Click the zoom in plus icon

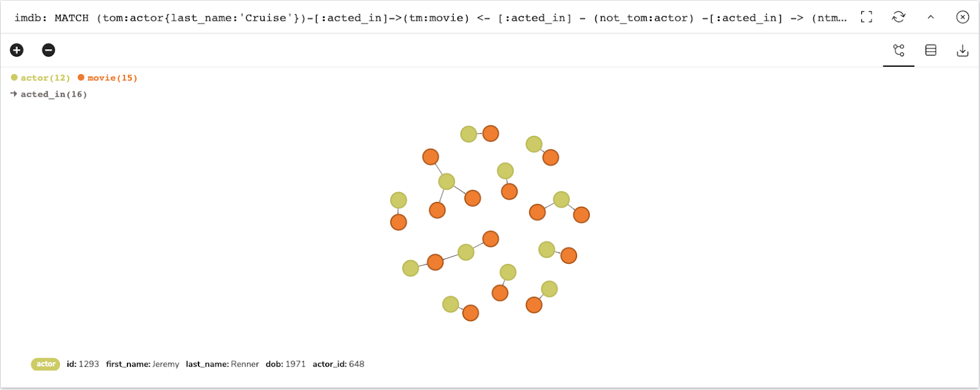17,50
